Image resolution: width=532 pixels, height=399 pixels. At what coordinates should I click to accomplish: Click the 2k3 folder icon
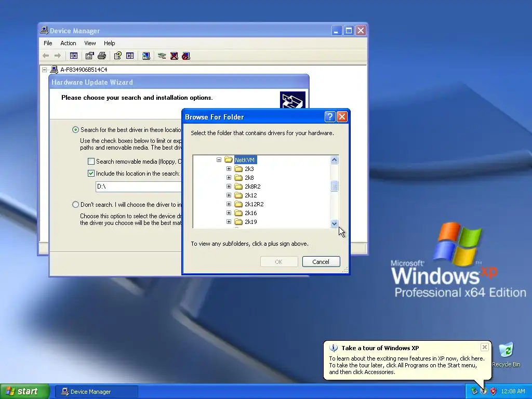[x=238, y=169]
